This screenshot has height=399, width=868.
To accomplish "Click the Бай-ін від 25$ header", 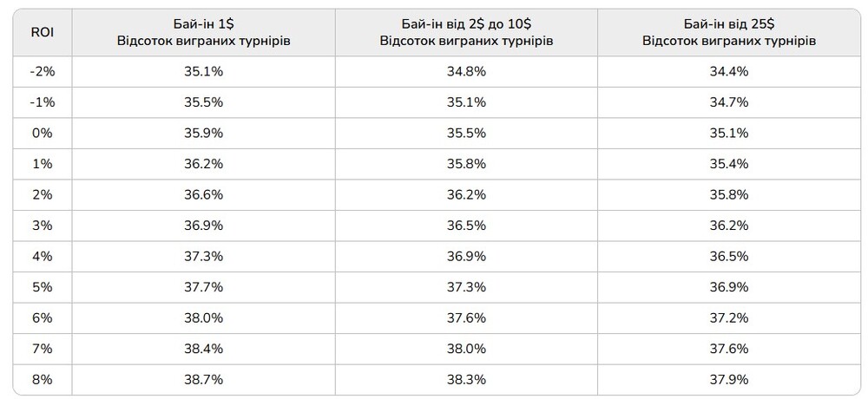I will [x=729, y=33].
